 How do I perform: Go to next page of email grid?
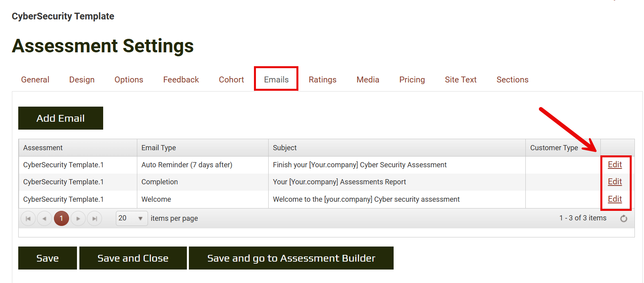tap(78, 218)
